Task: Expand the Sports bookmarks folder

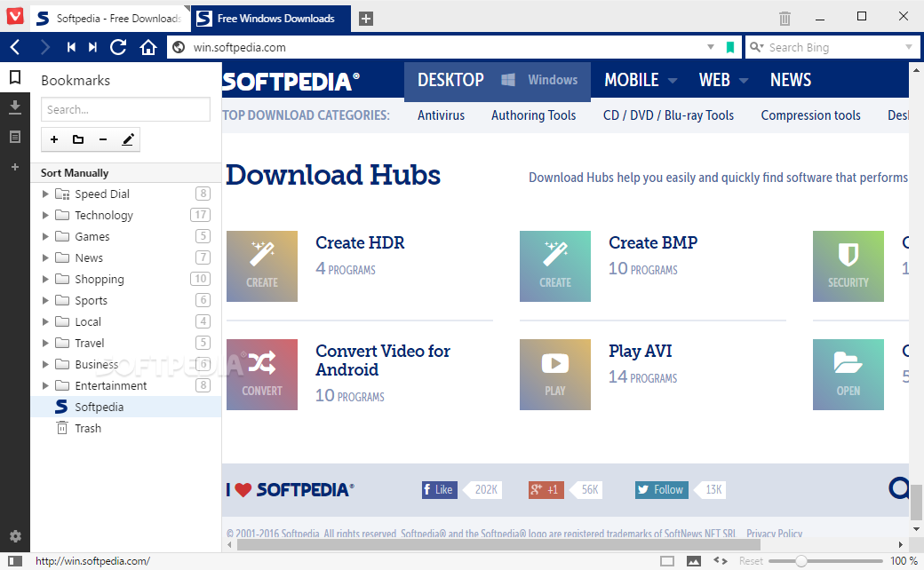Action: coord(45,300)
